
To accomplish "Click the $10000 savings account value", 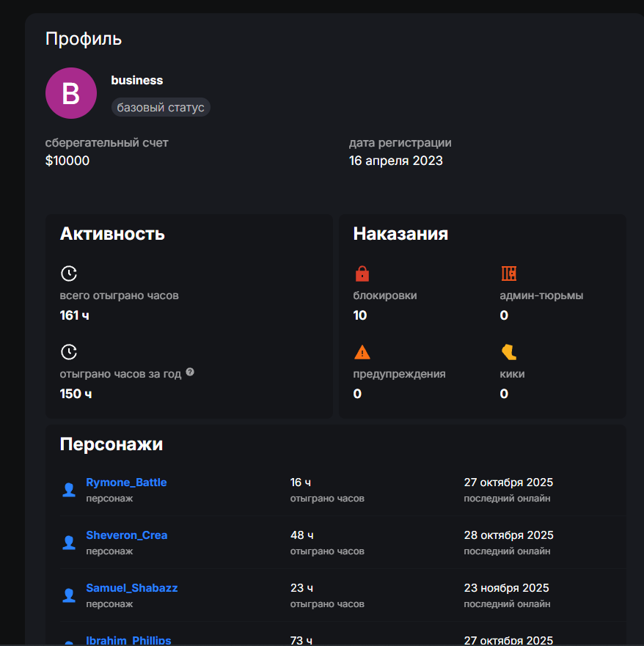I will tap(67, 161).
